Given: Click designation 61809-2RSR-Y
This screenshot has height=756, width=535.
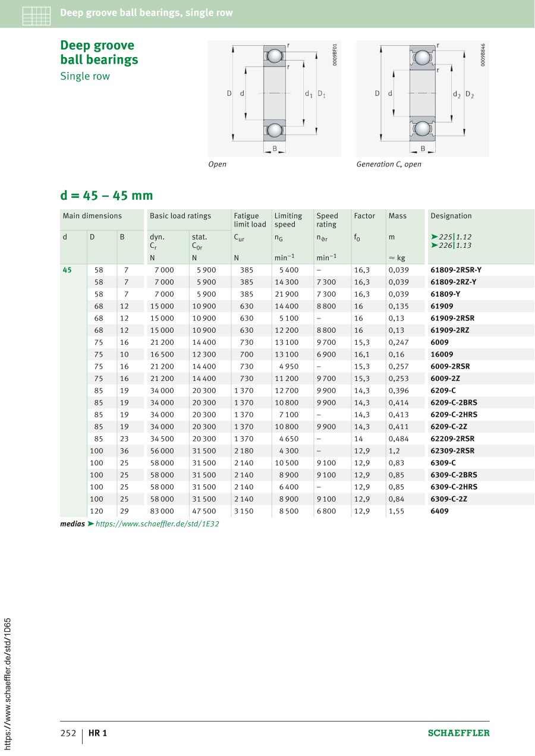Looking at the screenshot, I should coord(456,270).
